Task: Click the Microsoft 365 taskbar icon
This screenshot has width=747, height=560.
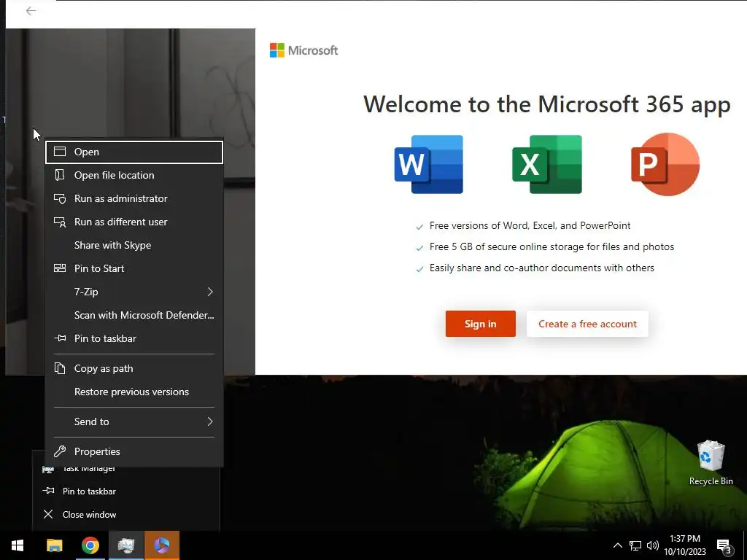Action: [x=162, y=545]
